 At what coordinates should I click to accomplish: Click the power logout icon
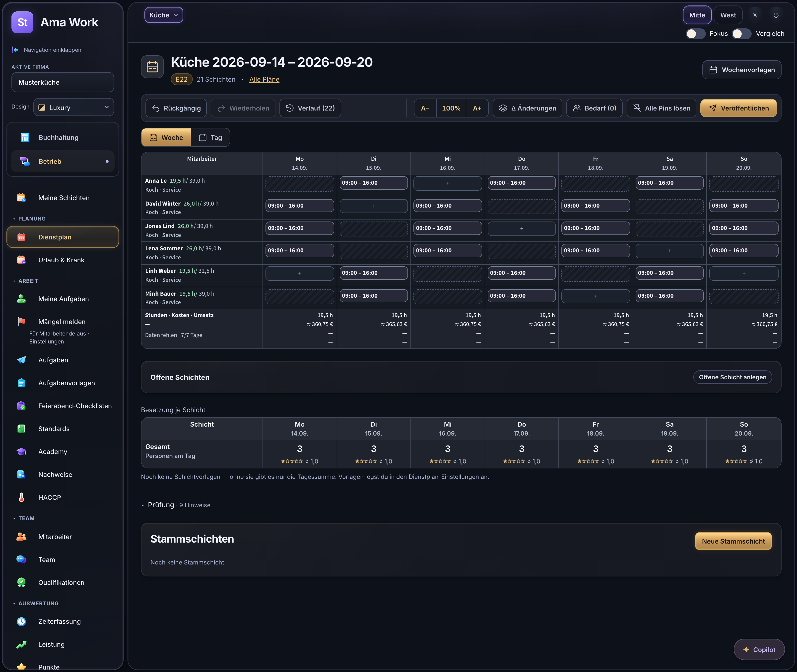click(776, 15)
